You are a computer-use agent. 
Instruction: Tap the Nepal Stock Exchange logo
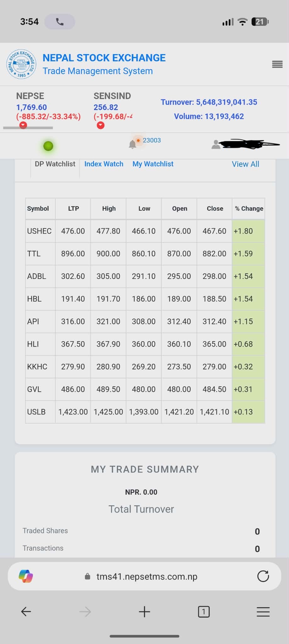[21, 64]
